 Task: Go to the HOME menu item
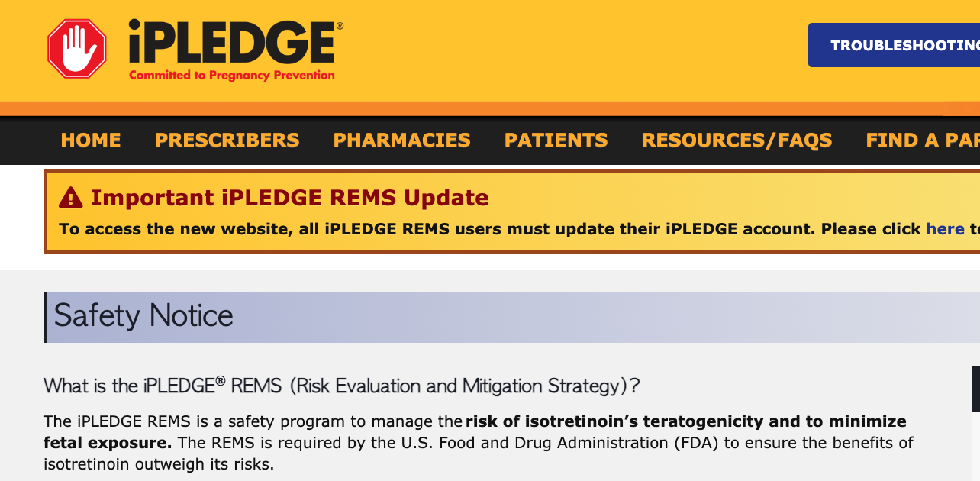[91, 140]
